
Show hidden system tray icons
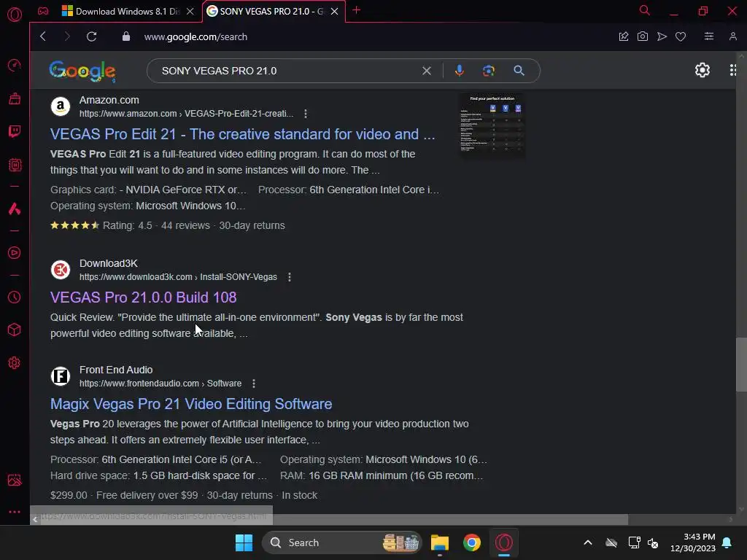click(x=588, y=542)
